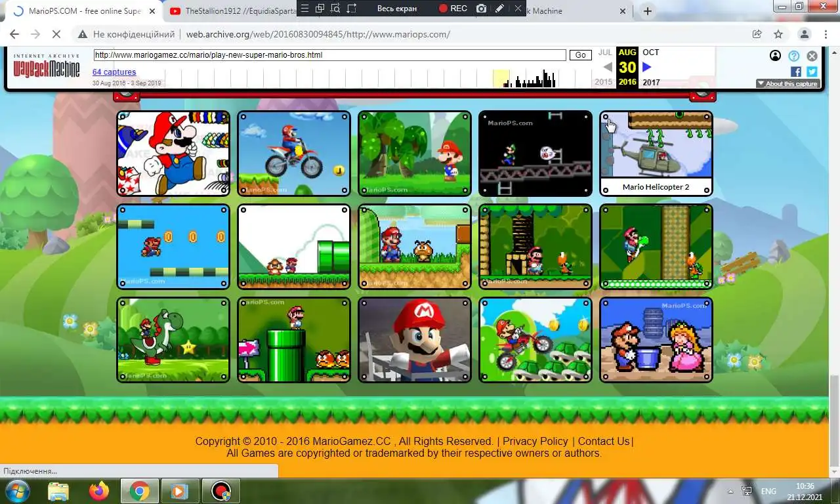Viewport: 840px width, 504px height.
Task: Share capture on Twitter icon
Action: (x=812, y=72)
